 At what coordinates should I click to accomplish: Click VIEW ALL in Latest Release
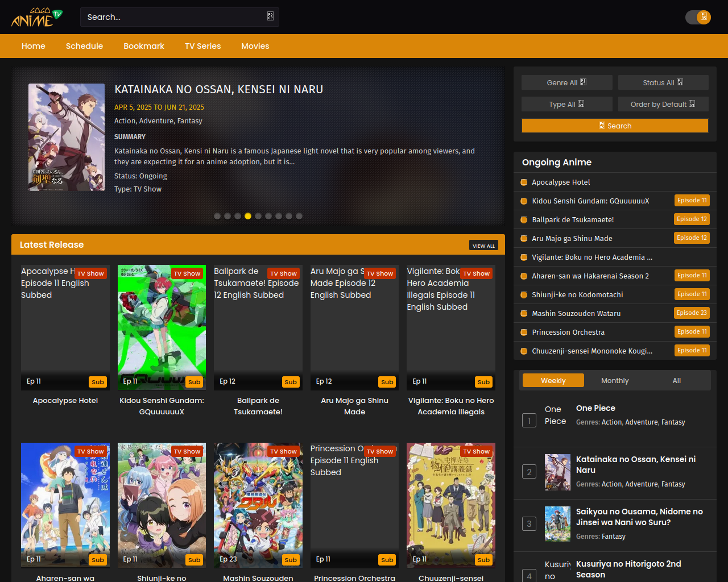pos(483,246)
